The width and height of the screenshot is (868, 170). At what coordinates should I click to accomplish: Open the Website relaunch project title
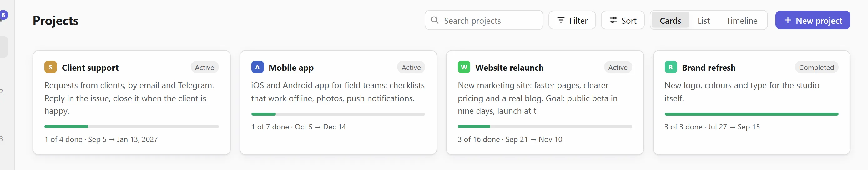[x=509, y=68]
